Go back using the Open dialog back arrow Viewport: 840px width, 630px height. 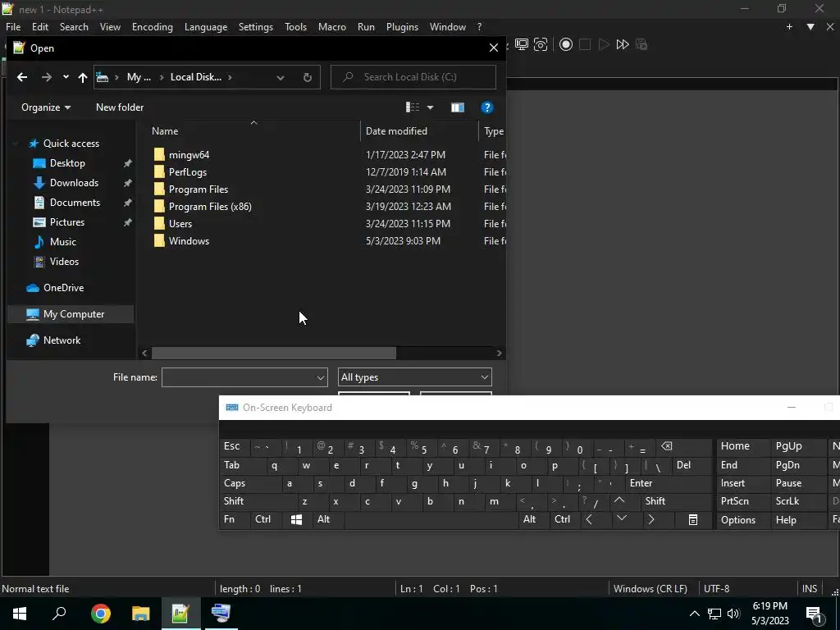(x=22, y=77)
